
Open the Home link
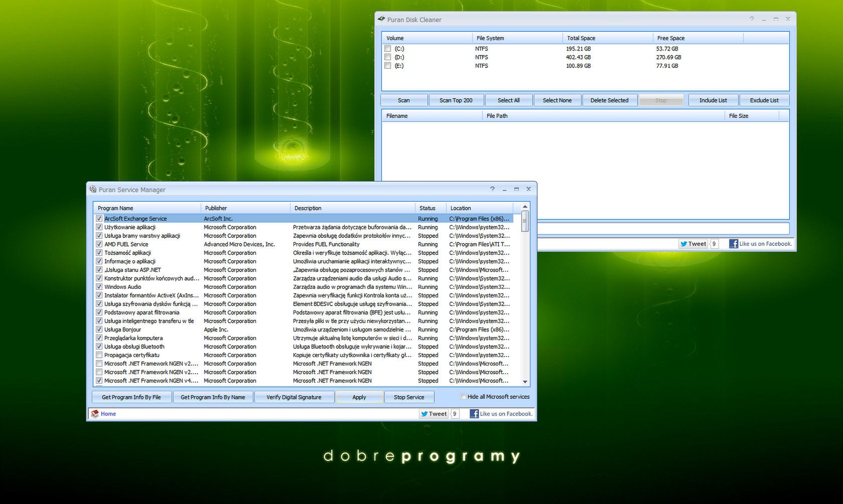[x=108, y=414]
